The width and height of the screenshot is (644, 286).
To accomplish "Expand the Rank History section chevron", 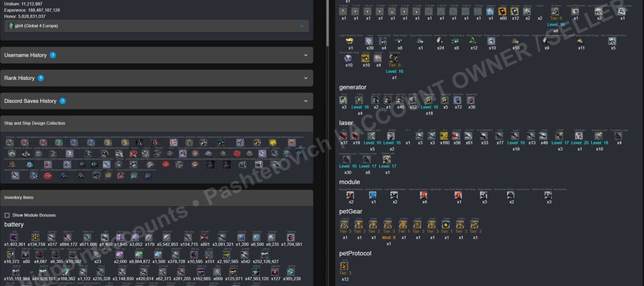I will click(x=306, y=78).
